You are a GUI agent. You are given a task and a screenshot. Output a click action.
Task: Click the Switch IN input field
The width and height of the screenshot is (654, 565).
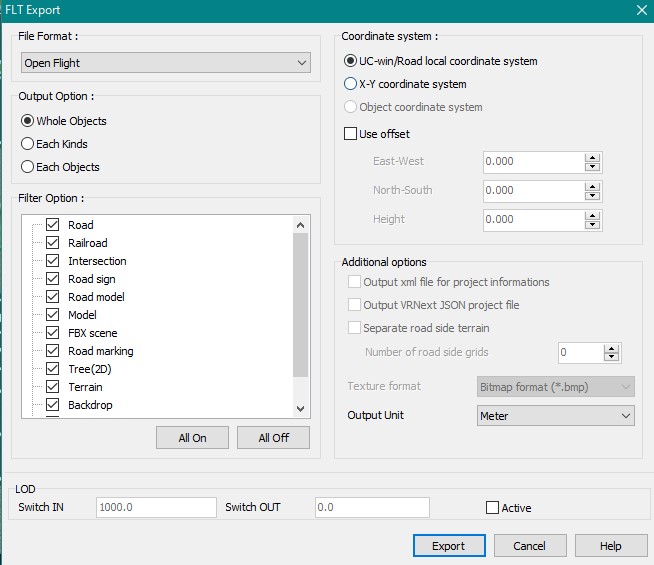156,507
